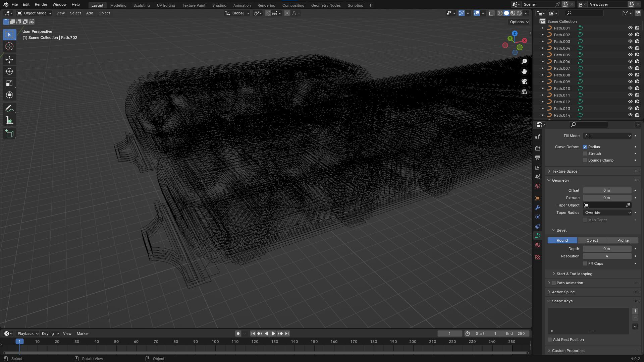Select the Measure tool
The height and width of the screenshot is (362, 644).
point(9,120)
